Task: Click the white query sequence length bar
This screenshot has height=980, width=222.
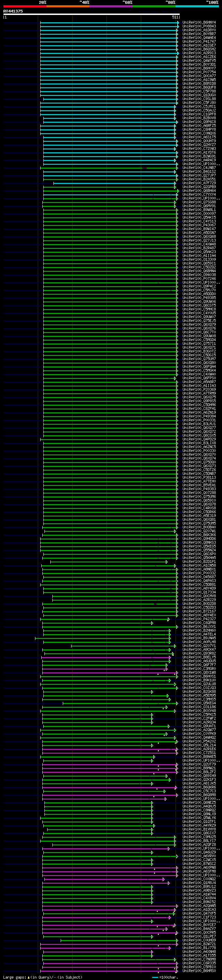Action: (x=92, y=14)
